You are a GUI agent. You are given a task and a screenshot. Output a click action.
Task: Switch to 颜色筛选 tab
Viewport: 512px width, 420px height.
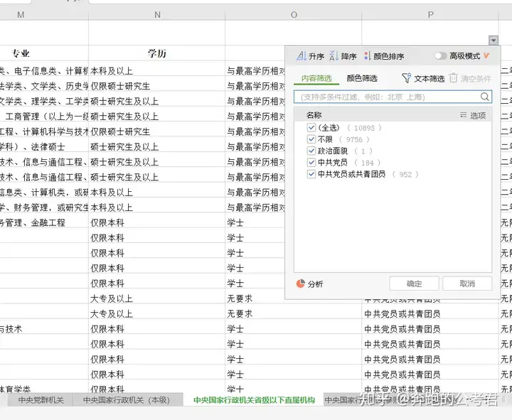pyautogui.click(x=362, y=78)
